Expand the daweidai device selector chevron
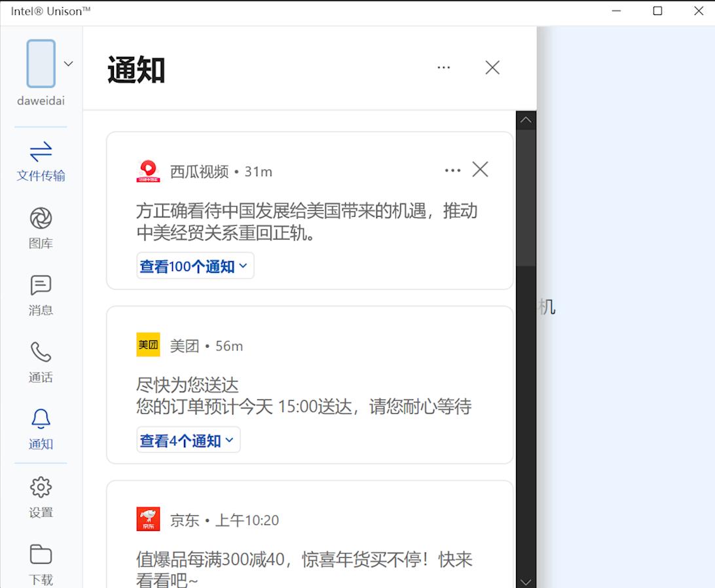Image resolution: width=715 pixels, height=588 pixels. tap(68, 63)
